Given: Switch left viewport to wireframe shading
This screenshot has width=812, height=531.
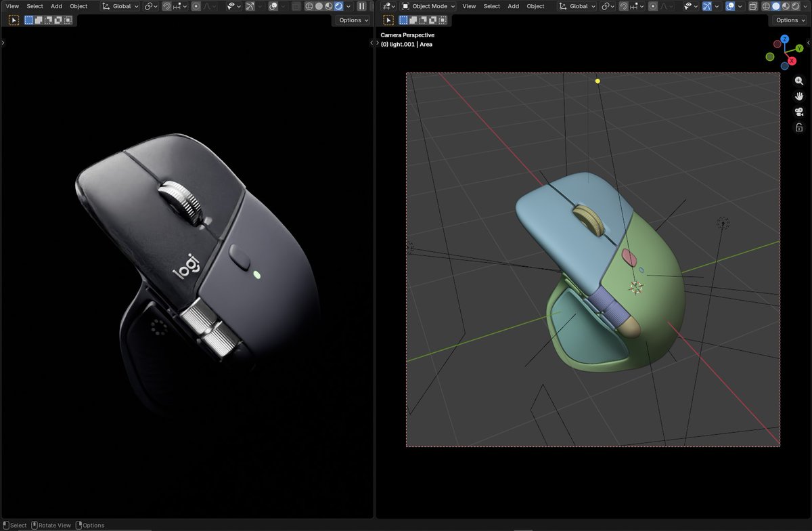Looking at the screenshot, I should click(309, 6).
